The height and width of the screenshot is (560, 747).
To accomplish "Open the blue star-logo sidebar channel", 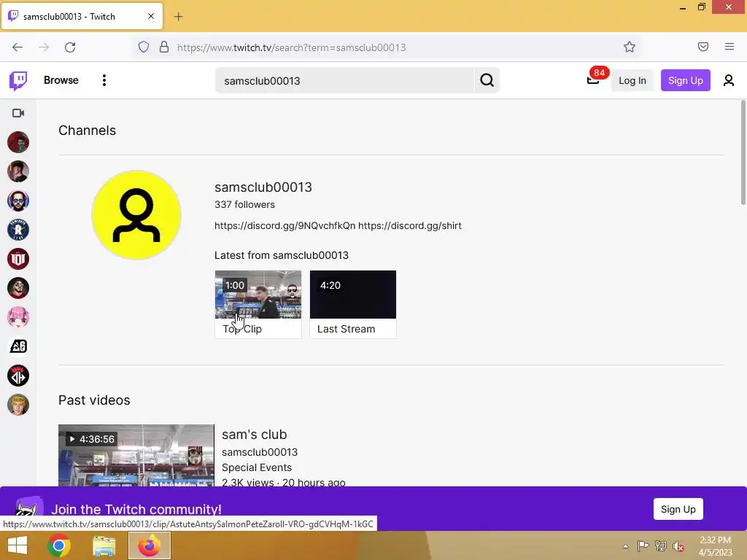I will click(x=18, y=230).
